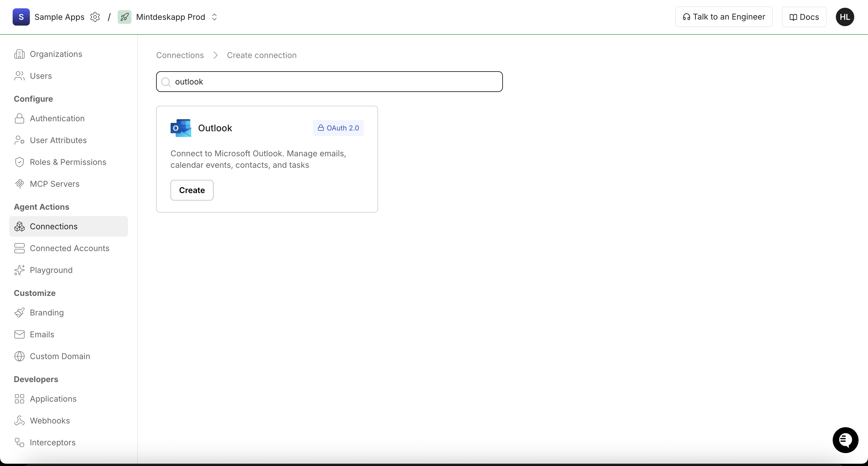Clear the outlook search input field

[329, 81]
